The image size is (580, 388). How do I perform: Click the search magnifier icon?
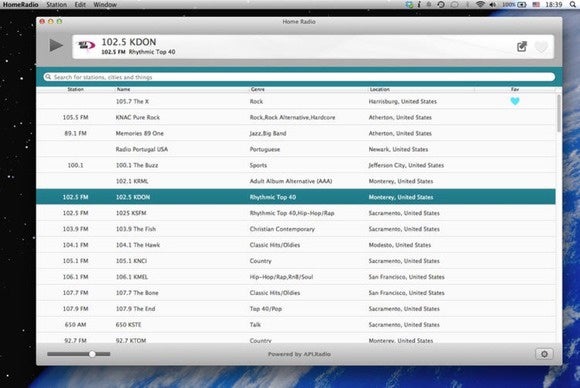click(x=48, y=77)
